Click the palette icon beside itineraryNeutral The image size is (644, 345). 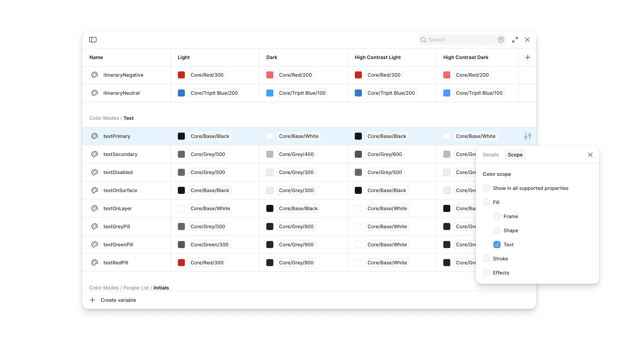pos(94,93)
